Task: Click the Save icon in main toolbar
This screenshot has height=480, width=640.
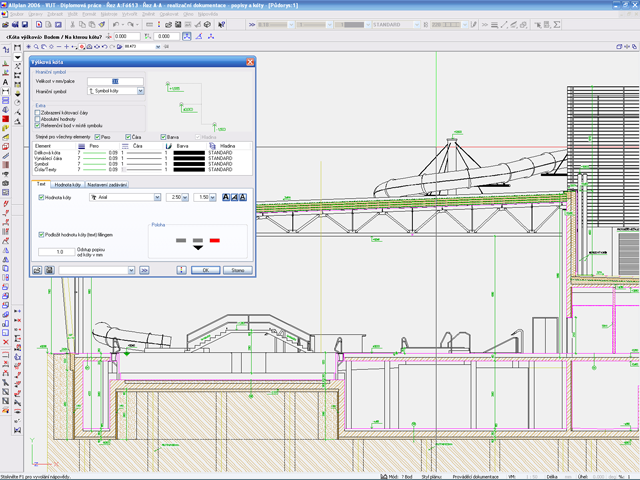Action: (25, 24)
